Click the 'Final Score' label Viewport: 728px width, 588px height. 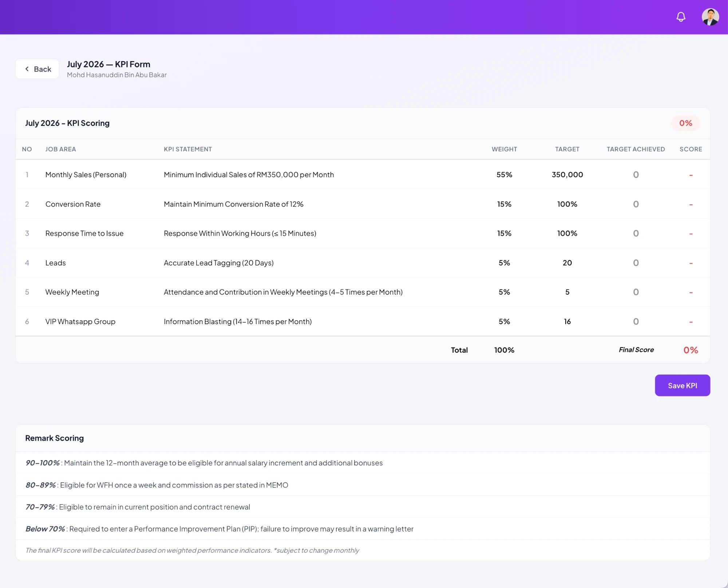(636, 350)
